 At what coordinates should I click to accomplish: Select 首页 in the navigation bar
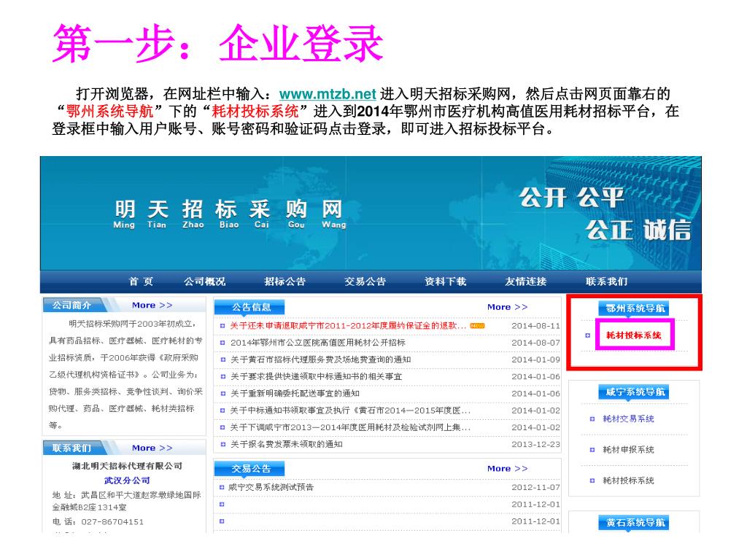141,281
